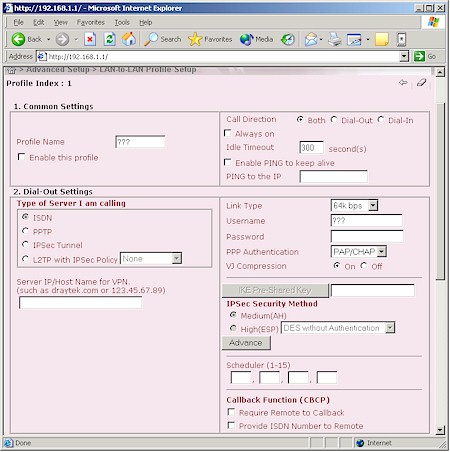This screenshot has height=452, width=450.
Task: Click the router home icon in breadcrumb
Action: pos(12,70)
